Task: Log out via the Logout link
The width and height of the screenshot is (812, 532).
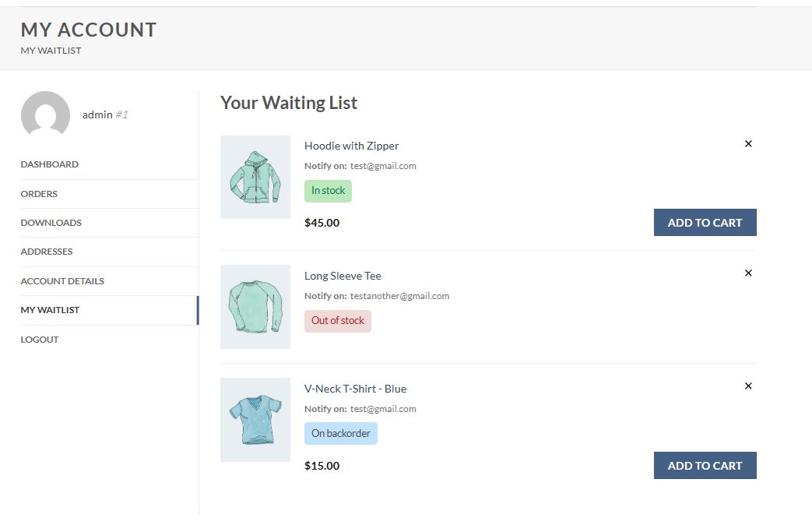Action: coord(40,340)
